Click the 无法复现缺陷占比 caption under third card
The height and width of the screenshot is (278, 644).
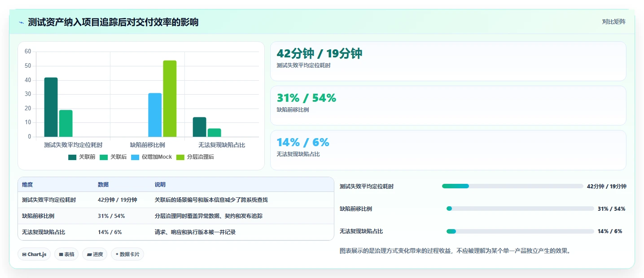pos(298,154)
